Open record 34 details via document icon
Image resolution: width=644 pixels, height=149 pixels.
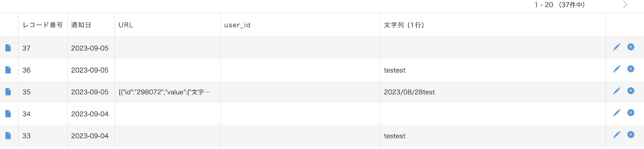click(x=8, y=114)
